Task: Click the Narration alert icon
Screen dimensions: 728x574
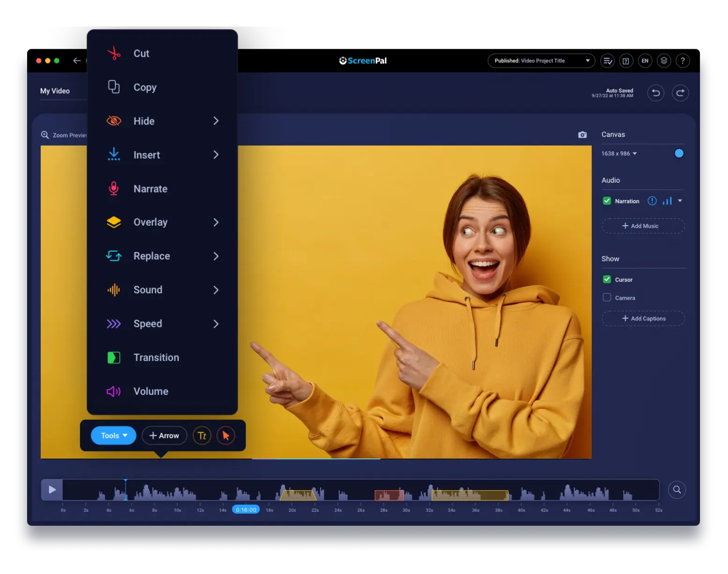Action: click(652, 200)
